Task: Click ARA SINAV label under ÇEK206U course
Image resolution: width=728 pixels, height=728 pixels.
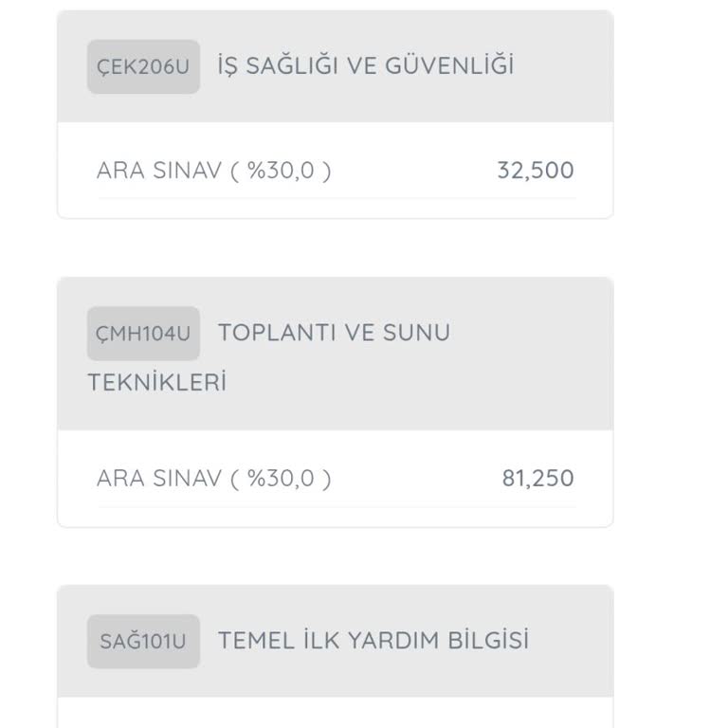Action: point(159,171)
